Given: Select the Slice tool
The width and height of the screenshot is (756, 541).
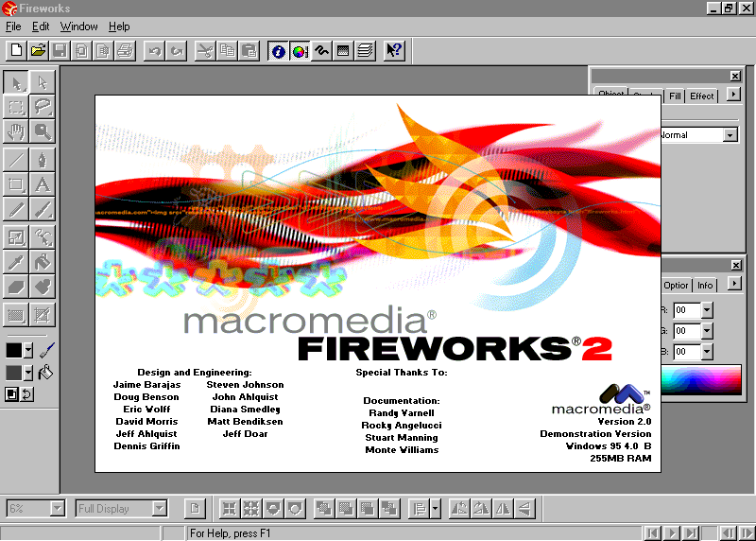Looking at the screenshot, I should [43, 316].
